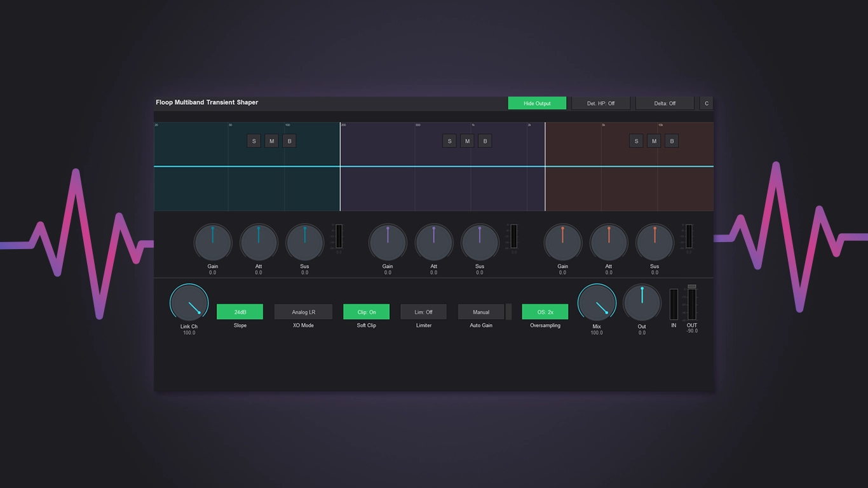Solo the mid band with S button
Screen dimensions: 868x488
coord(450,141)
